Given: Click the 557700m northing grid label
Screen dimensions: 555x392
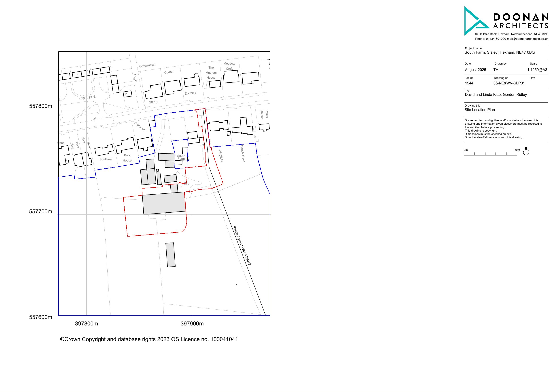Looking at the screenshot, I should pyautogui.click(x=41, y=212).
